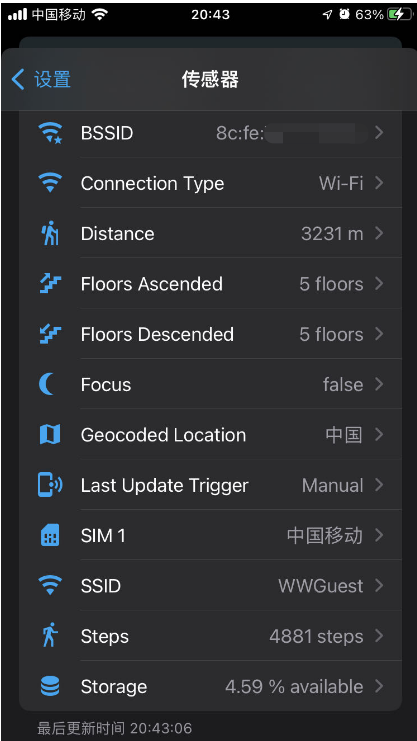
Task: Tap the Floors Descended stairs icon
Action: pos(50,334)
